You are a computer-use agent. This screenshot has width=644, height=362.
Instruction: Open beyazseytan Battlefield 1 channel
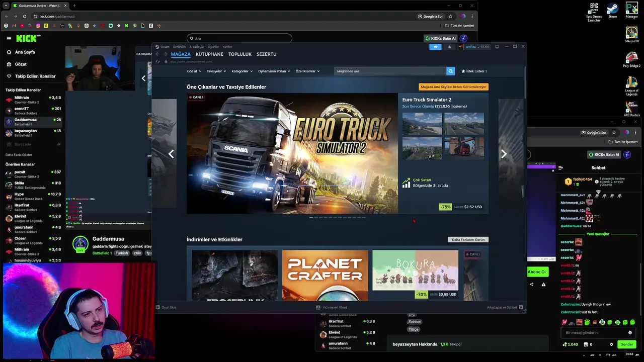click(33, 133)
